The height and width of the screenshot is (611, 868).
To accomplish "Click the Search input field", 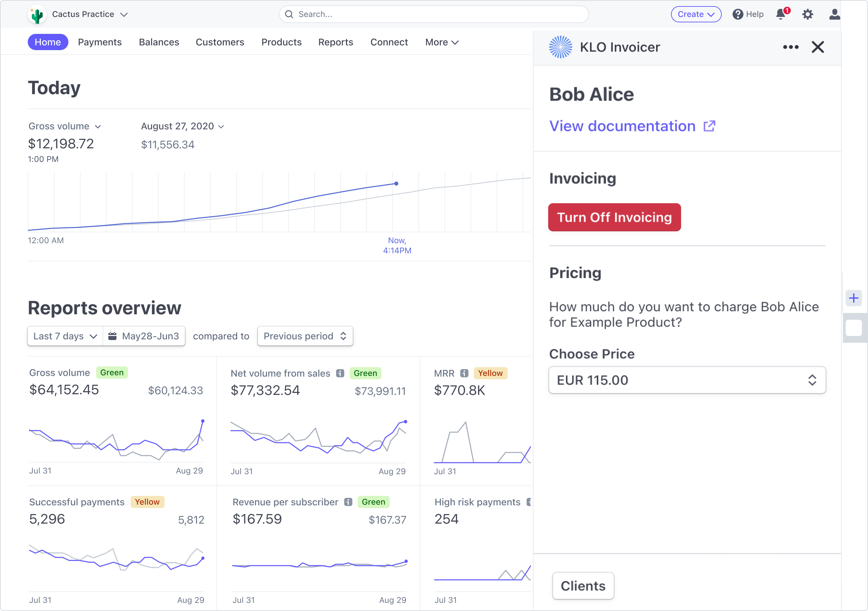I will point(433,14).
